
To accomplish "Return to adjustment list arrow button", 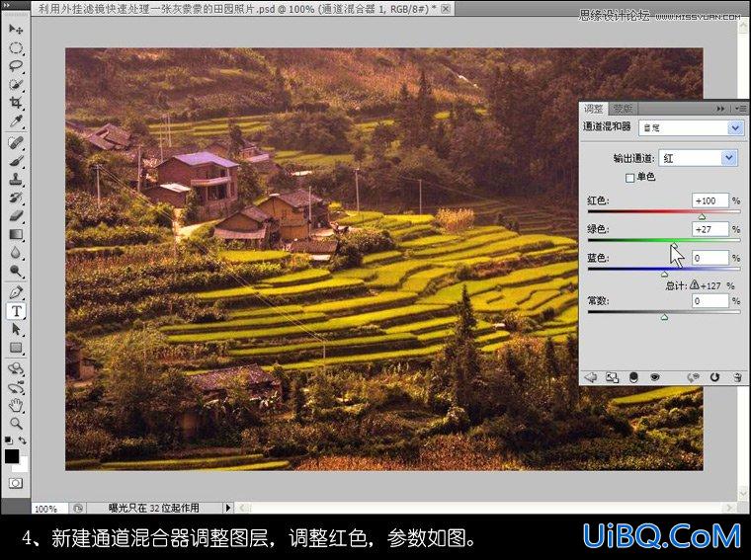I will 591,377.
